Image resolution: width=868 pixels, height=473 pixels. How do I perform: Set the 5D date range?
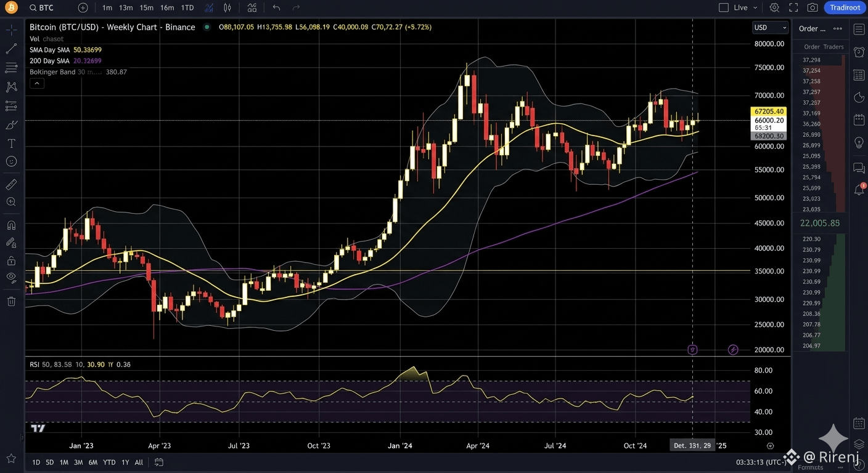(x=49, y=462)
